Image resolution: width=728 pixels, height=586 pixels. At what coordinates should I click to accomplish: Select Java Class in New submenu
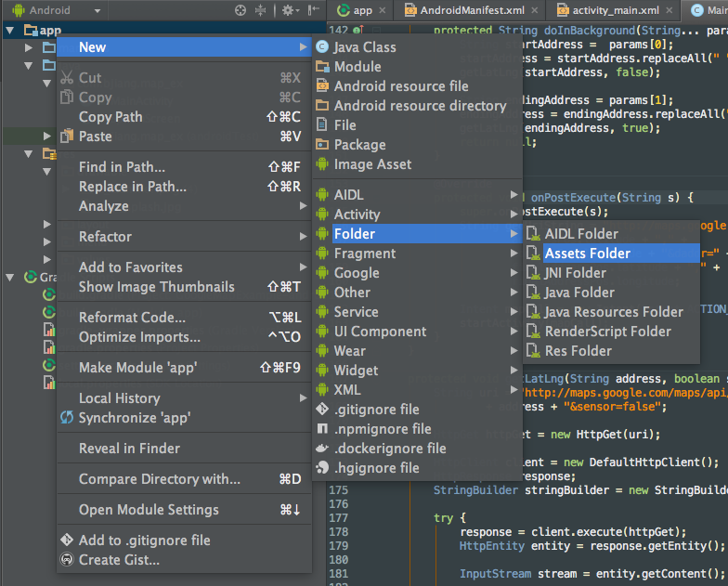click(417, 47)
